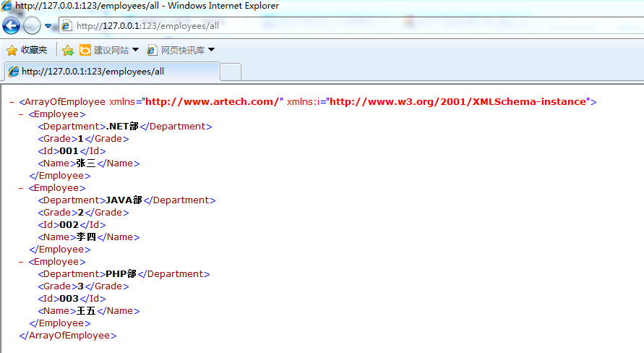Open the recent pages dropdown arrow
The width and height of the screenshot is (644, 353).
(48, 26)
